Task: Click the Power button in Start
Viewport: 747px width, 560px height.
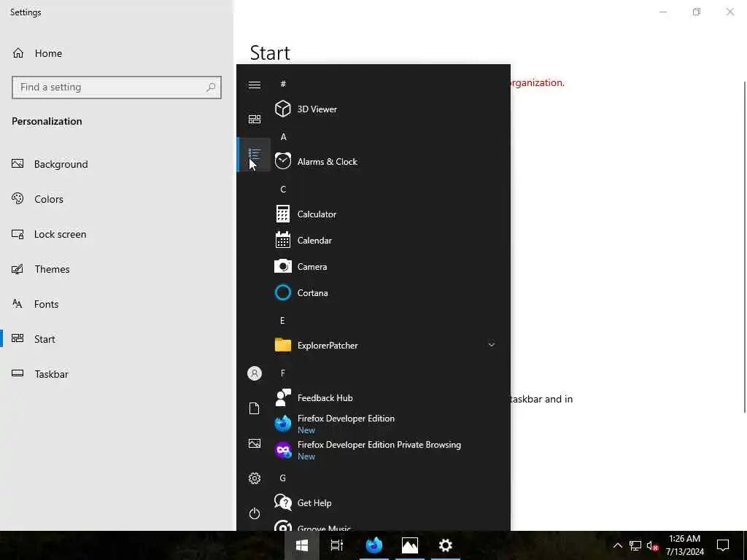Action: point(255,513)
